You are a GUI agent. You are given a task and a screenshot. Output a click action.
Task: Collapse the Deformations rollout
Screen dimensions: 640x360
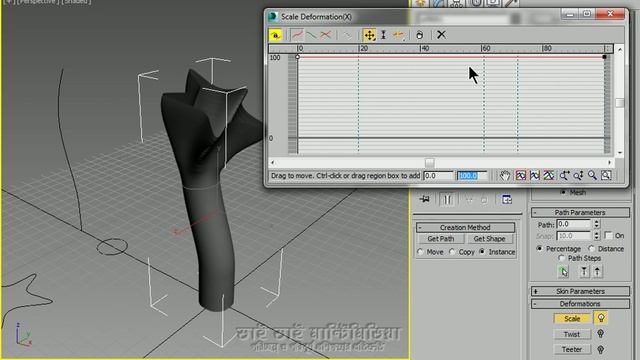tap(580, 304)
